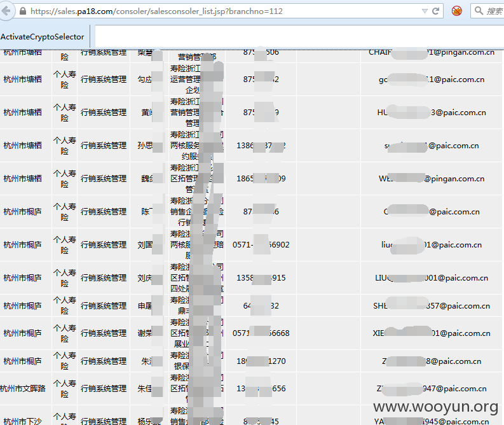The width and height of the screenshot is (504, 425).
Task: Click 个人寿险 cell in 魏 row
Action: 65,179
